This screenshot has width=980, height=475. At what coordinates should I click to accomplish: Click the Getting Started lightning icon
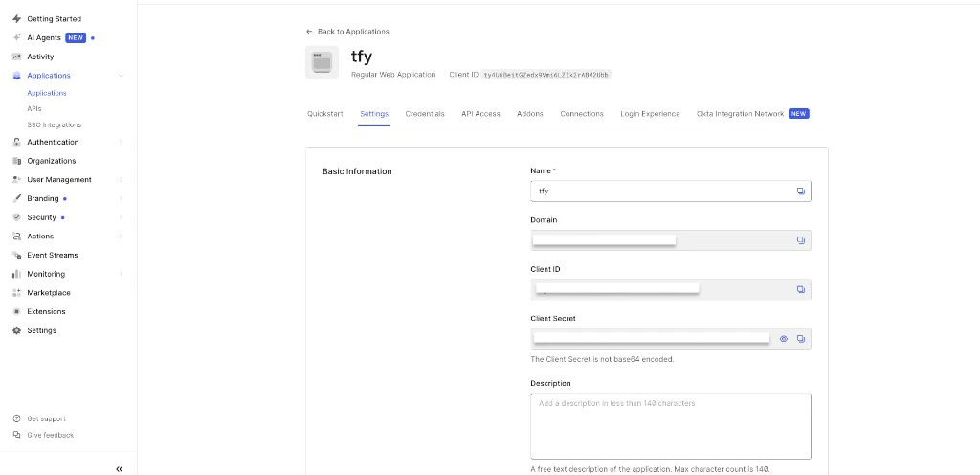[x=17, y=19]
